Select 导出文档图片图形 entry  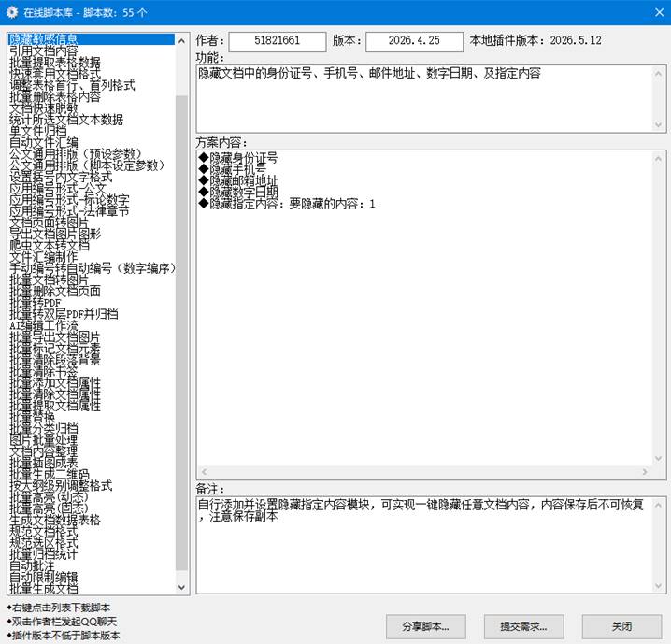click(92, 234)
